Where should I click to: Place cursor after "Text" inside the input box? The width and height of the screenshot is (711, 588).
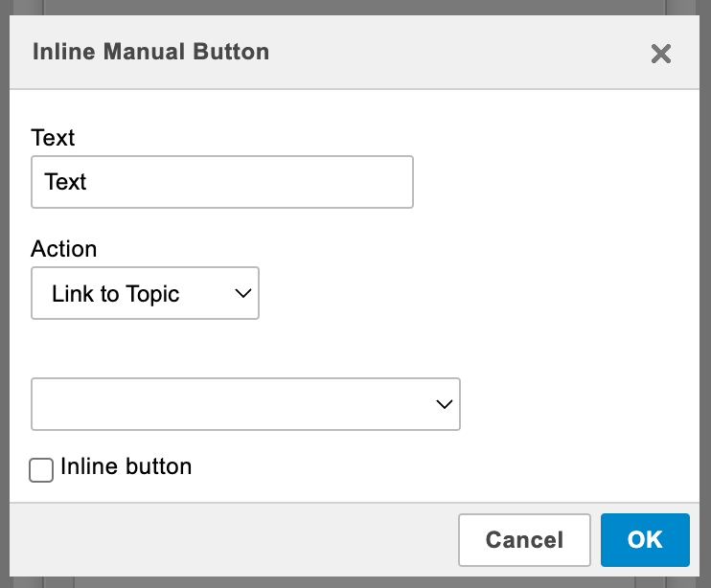89,182
